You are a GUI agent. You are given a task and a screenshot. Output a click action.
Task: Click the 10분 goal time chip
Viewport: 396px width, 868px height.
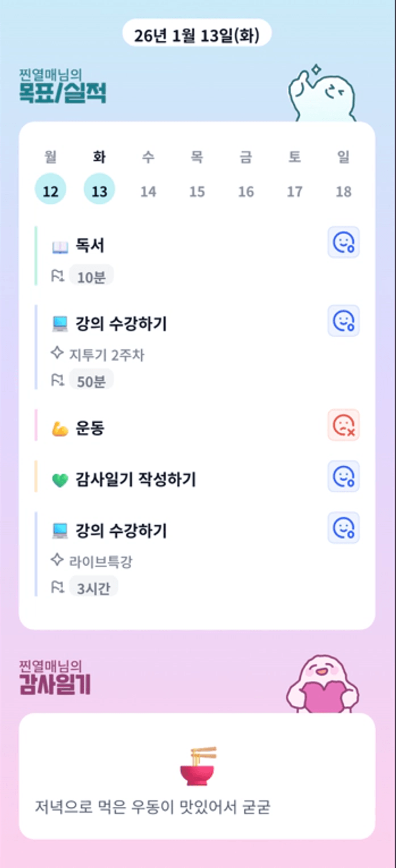pos(91,276)
